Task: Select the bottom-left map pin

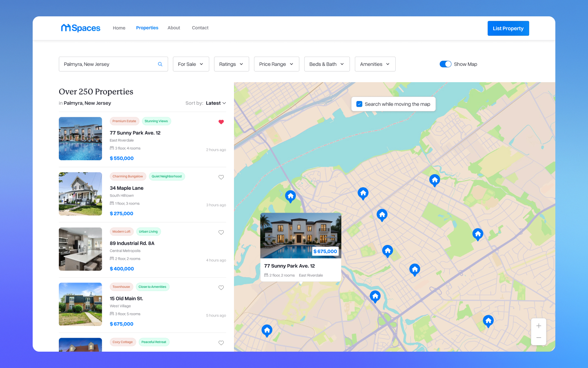Action: [267, 330]
